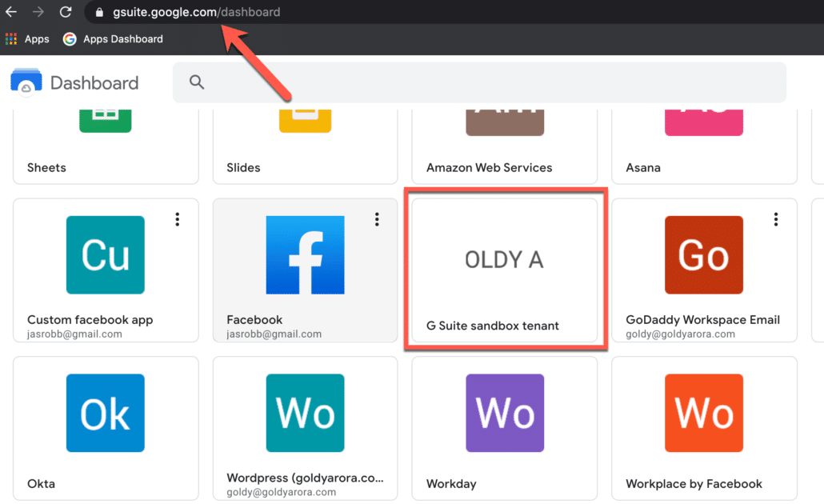Select the GoDaddy Workspace Email label

coord(702,319)
